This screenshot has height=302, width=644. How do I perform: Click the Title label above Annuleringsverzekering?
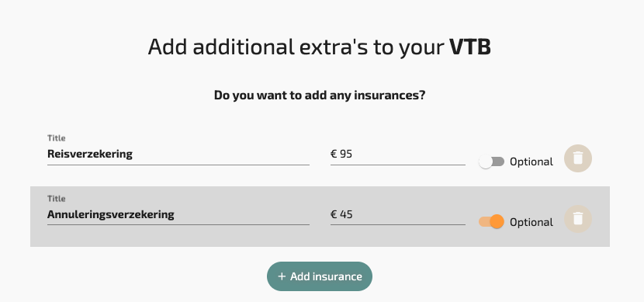pyautogui.click(x=57, y=199)
